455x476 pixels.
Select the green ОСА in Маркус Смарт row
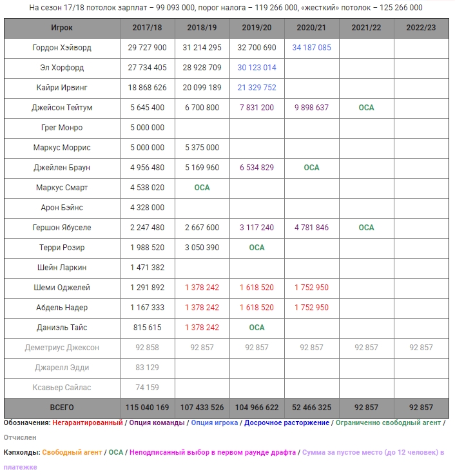(x=202, y=188)
